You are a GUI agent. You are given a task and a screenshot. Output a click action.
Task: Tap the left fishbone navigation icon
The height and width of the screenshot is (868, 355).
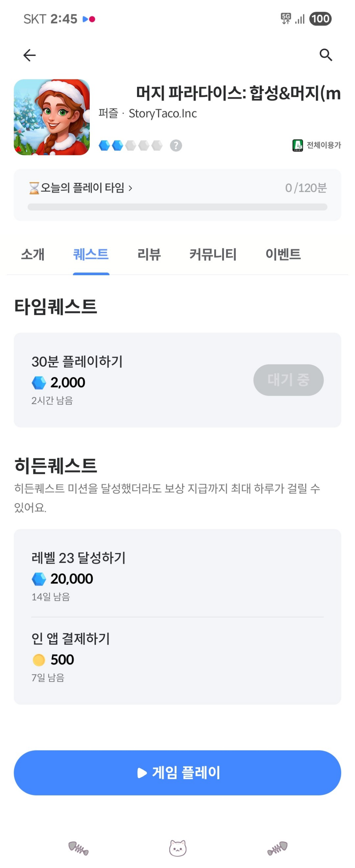pos(78,848)
